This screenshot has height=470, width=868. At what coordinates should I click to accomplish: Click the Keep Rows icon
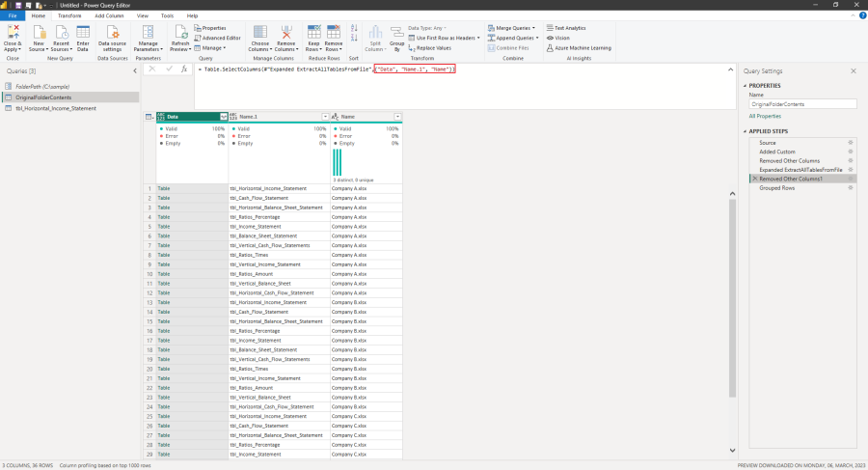tap(313, 32)
